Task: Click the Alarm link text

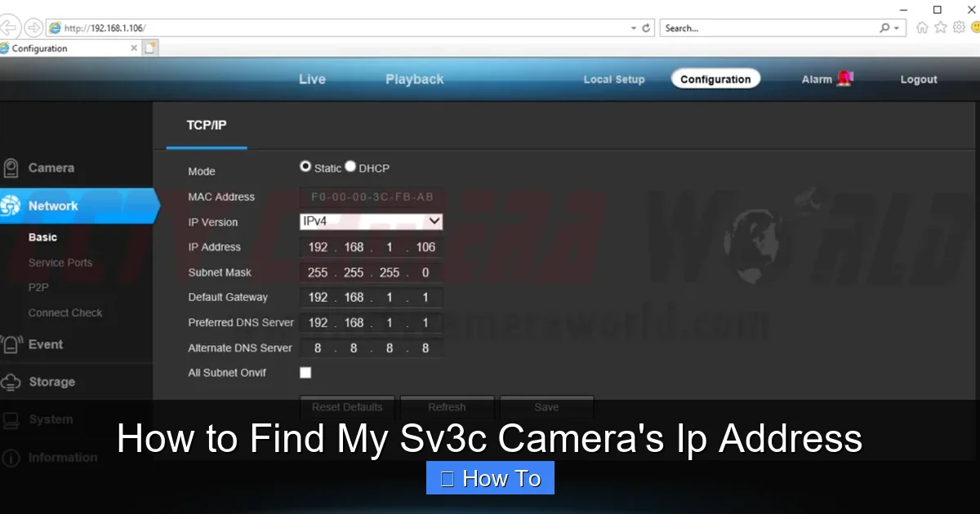Action: point(817,79)
